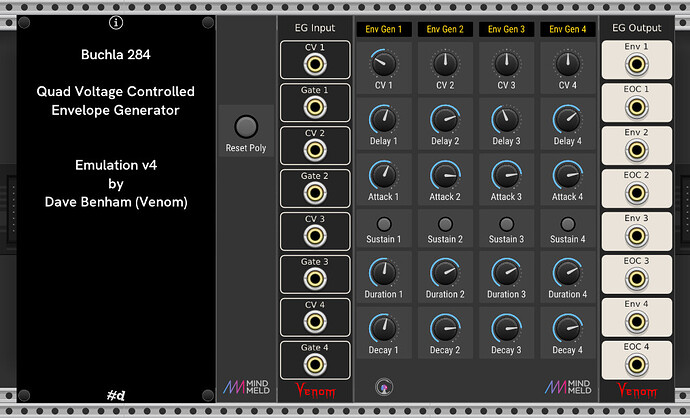The image size is (690, 418).
Task: Click the Buchla 284 title text
Action: (x=116, y=55)
